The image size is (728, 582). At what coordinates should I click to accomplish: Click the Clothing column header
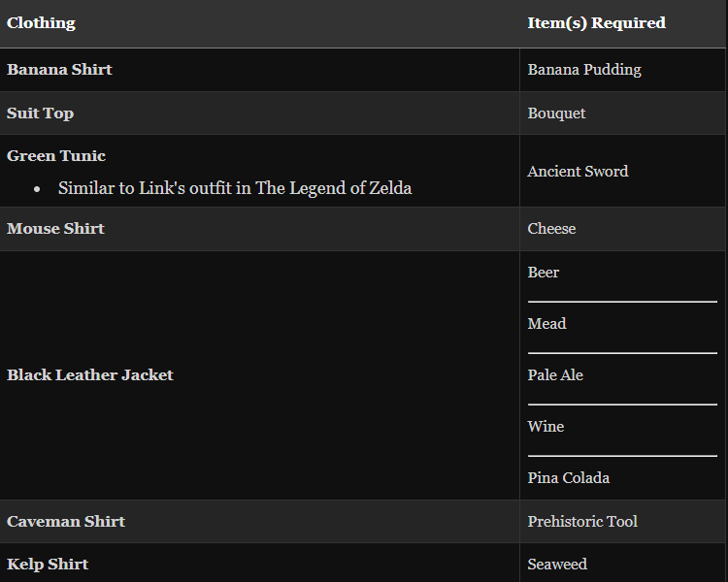click(x=41, y=22)
